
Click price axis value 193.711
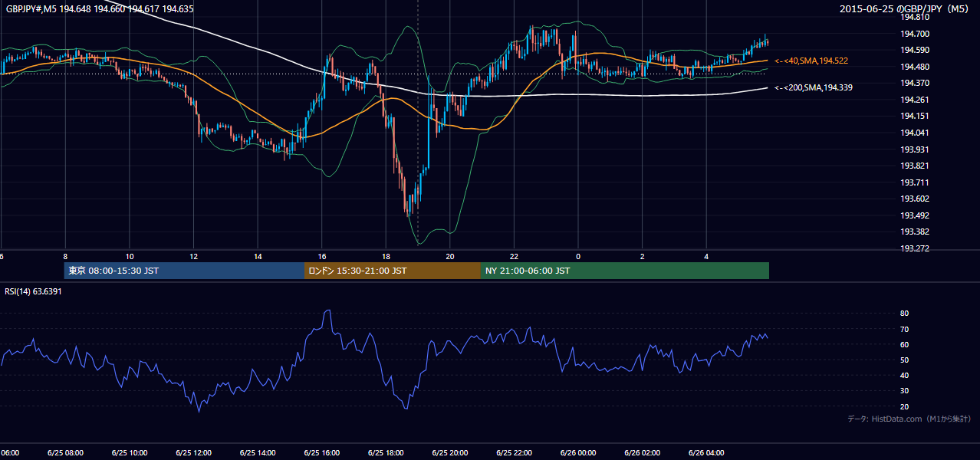coord(915,182)
